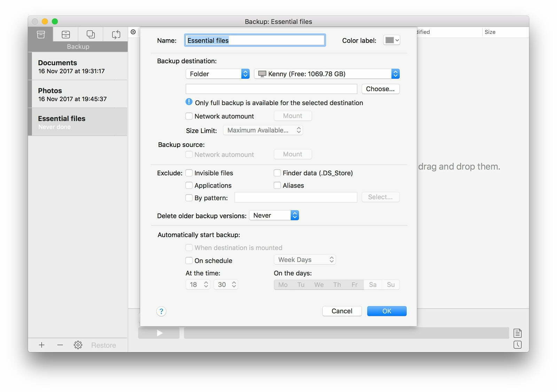Switch to the Clone tab icon
The height and width of the screenshot is (392, 557).
91,34
